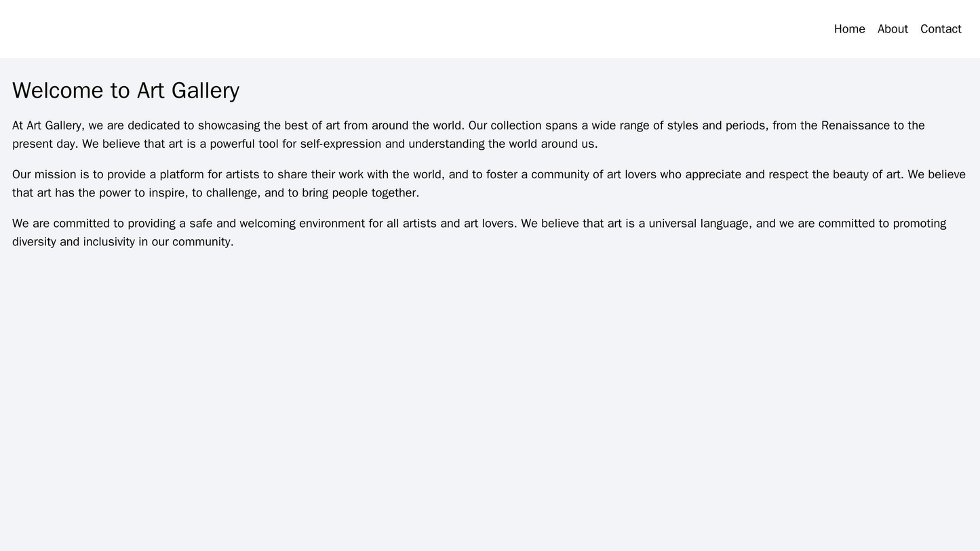Image resolution: width=980 pixels, height=551 pixels.
Task: Click the words "present day" in first paragraph
Action: [44, 144]
